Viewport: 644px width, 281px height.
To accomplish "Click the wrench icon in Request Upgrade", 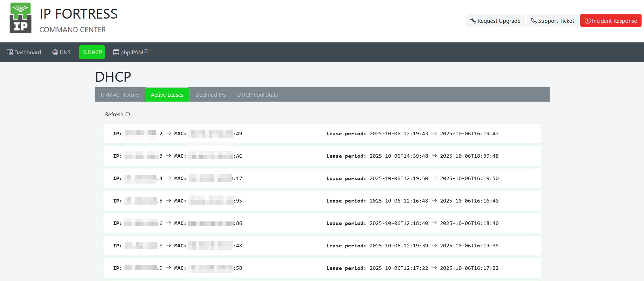I will [x=473, y=21].
